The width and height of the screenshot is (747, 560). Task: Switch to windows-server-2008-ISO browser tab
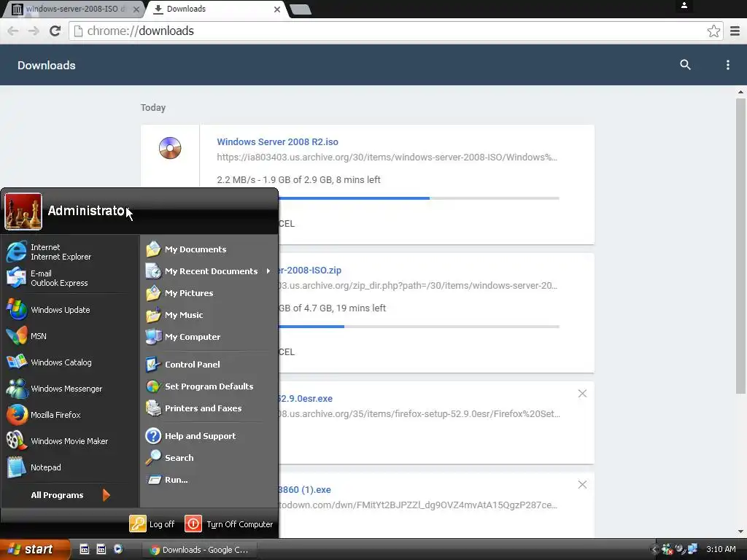click(72, 9)
